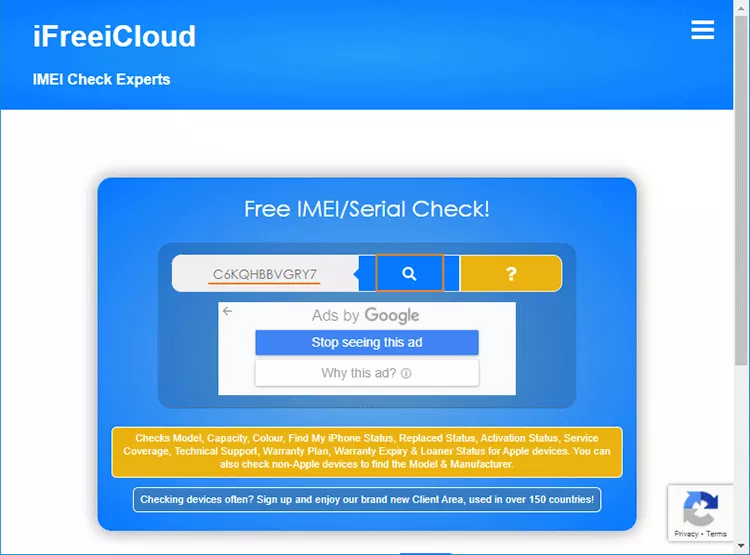Screen dimensions: 750x555
Task: Click the yellow question mark help button
Action: [x=511, y=273]
